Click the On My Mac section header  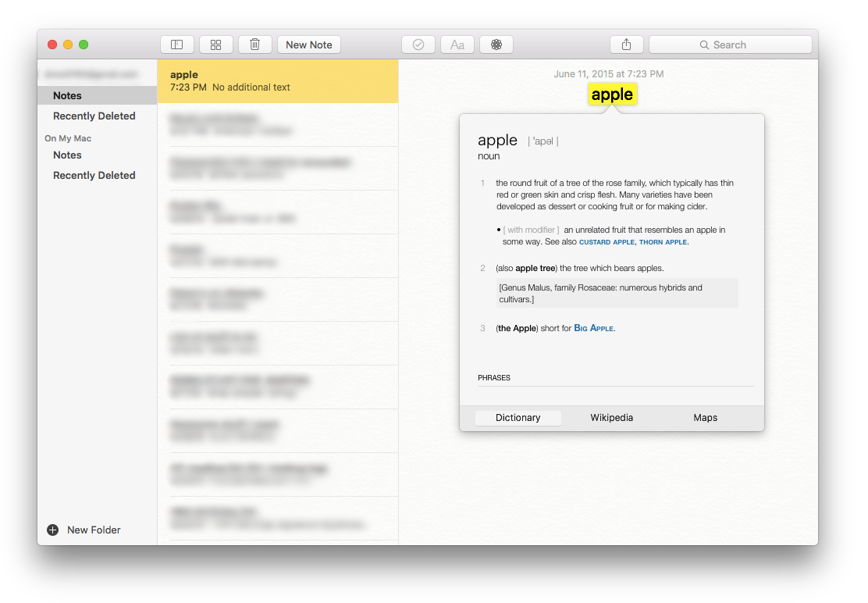(68, 138)
